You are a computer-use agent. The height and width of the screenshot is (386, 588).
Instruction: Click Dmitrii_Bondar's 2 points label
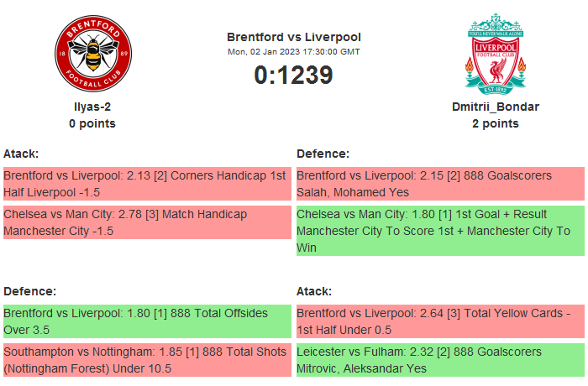pos(496,123)
